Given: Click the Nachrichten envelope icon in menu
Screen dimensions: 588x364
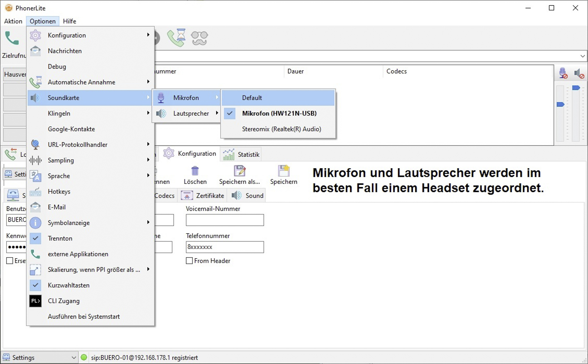Looking at the screenshot, I should 35,51.
